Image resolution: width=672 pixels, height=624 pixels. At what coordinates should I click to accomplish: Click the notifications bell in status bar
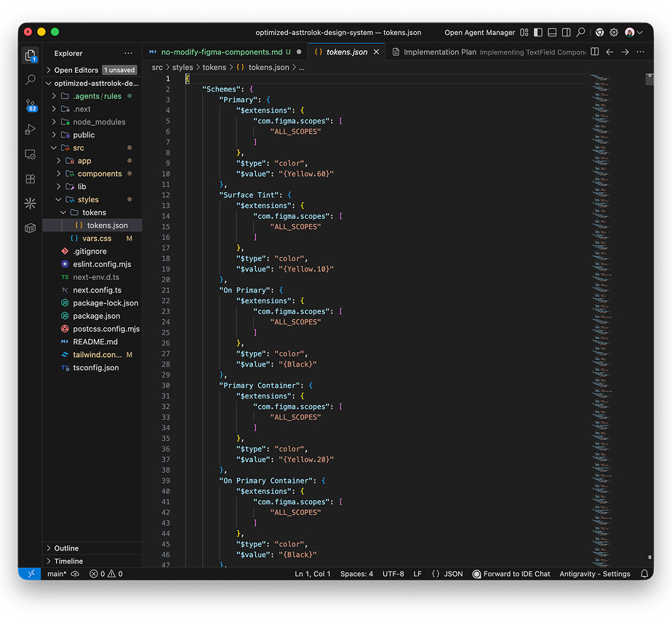644,574
